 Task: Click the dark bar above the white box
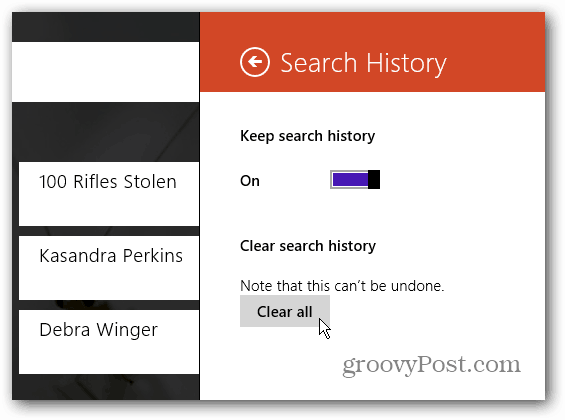106,27
